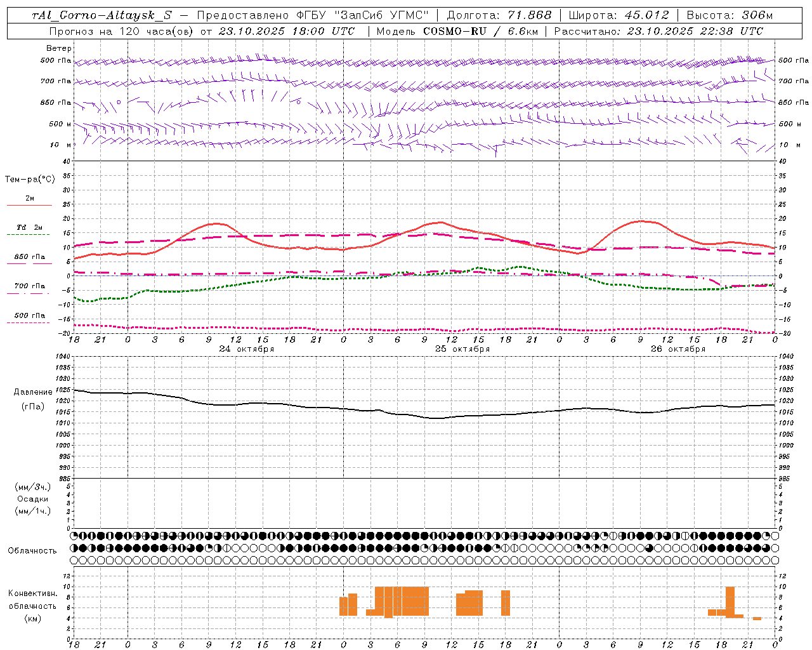The image size is (812, 650).
Task: Click the Тем-ра(°C) axis title
Action: [x=30, y=180]
